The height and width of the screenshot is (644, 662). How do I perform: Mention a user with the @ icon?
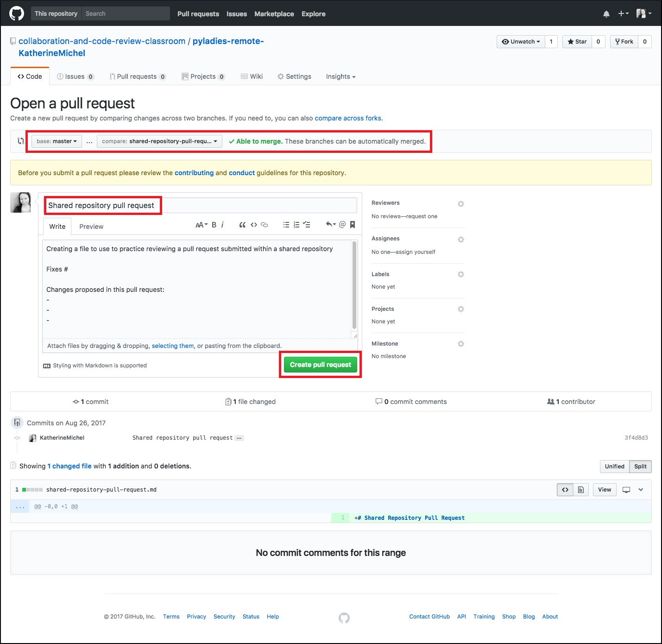pos(342,225)
